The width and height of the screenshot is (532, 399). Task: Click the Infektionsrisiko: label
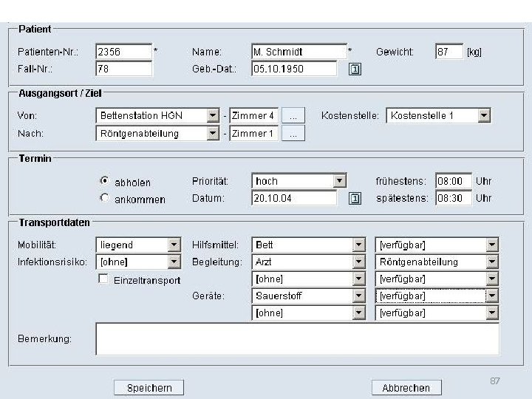pyautogui.click(x=52, y=262)
